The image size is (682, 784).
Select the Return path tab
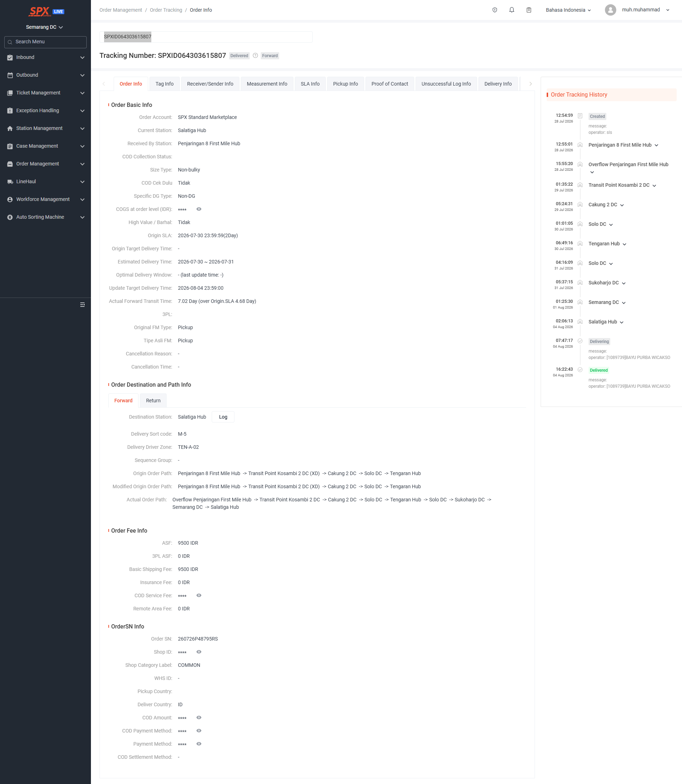click(x=153, y=401)
